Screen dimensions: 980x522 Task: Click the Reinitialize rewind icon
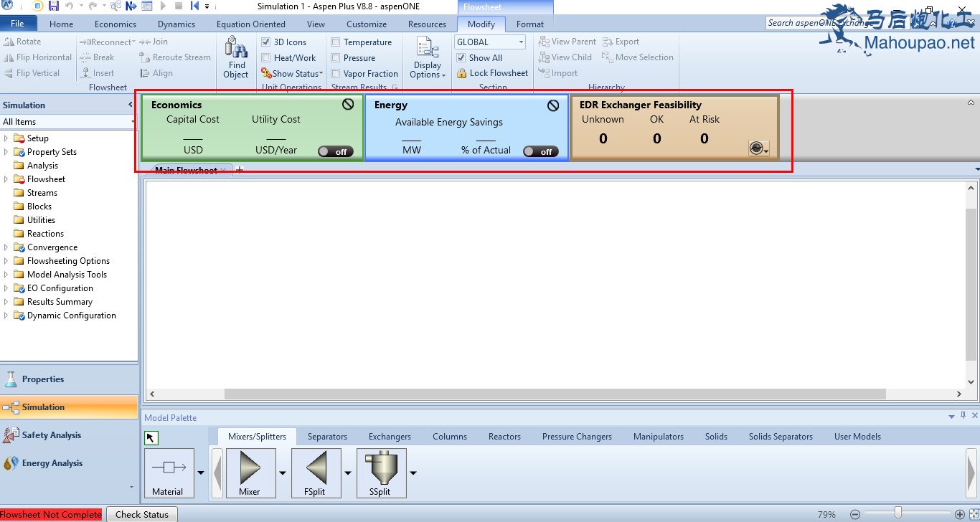point(194,6)
